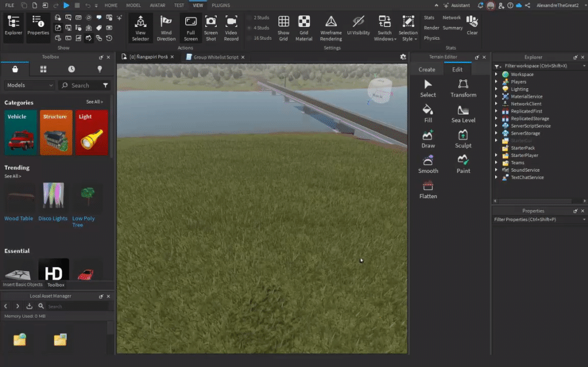Expand the ReplicatedStorage tree node

pos(496,118)
